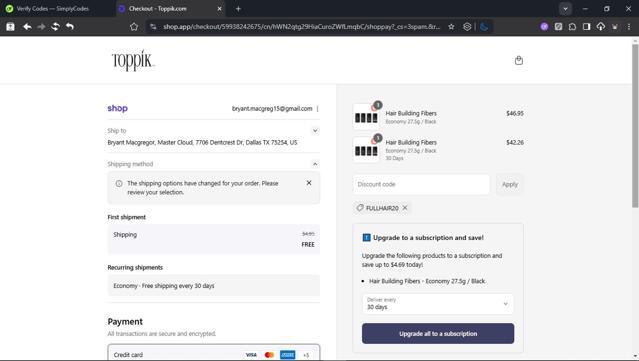The height and width of the screenshot is (361, 639).
Task: Click the Economy free shipping every 30 days row
Action: (214, 286)
